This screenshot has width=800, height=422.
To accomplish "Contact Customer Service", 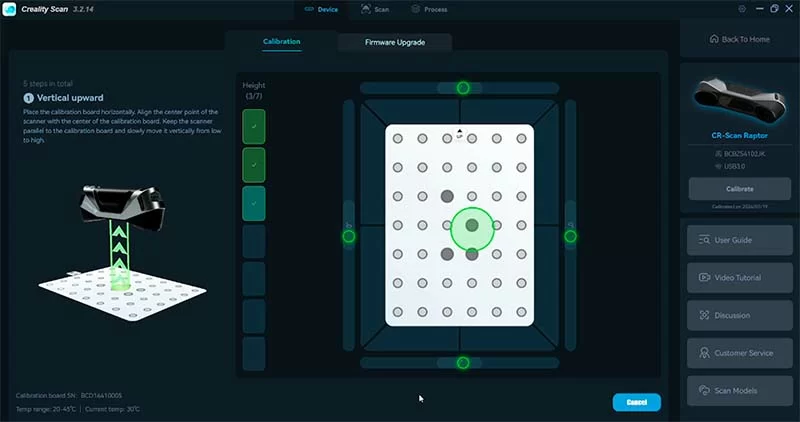I will (740, 353).
